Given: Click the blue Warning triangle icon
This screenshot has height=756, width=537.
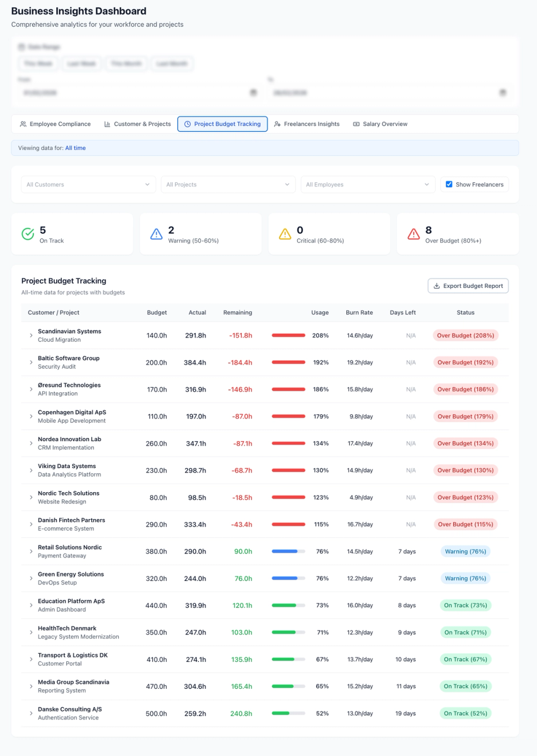Looking at the screenshot, I should point(156,234).
